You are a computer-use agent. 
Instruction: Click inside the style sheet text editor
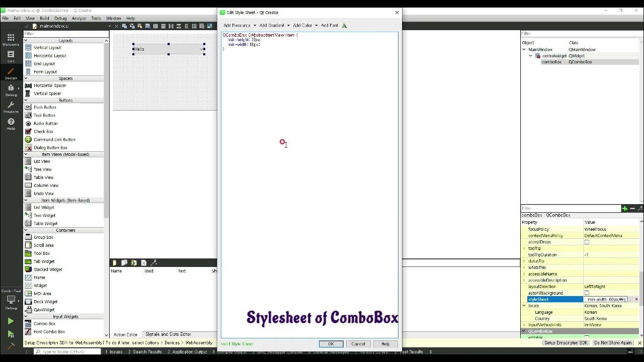[309, 185]
